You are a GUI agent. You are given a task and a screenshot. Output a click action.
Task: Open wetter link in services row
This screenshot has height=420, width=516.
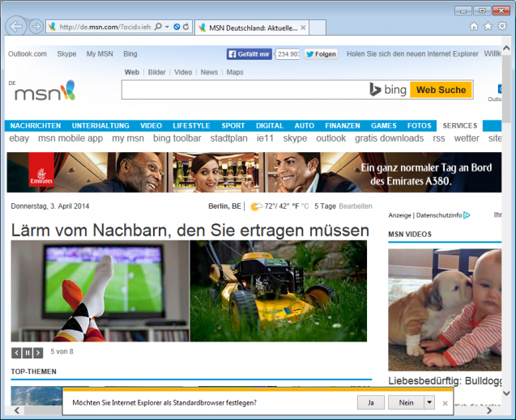(467, 138)
